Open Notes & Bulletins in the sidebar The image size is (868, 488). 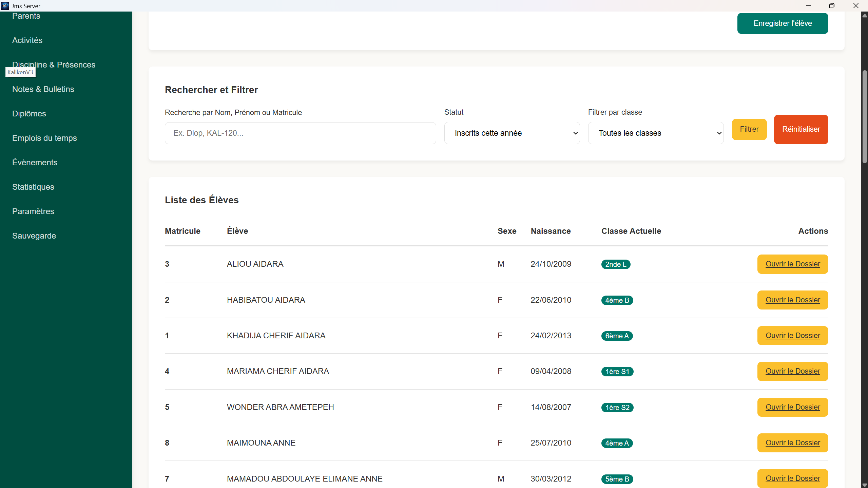point(43,89)
